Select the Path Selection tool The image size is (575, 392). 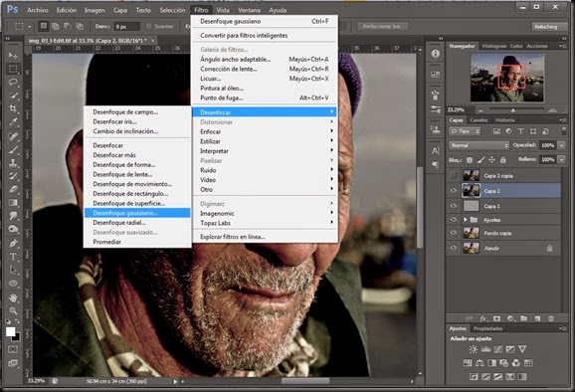pos(13,270)
